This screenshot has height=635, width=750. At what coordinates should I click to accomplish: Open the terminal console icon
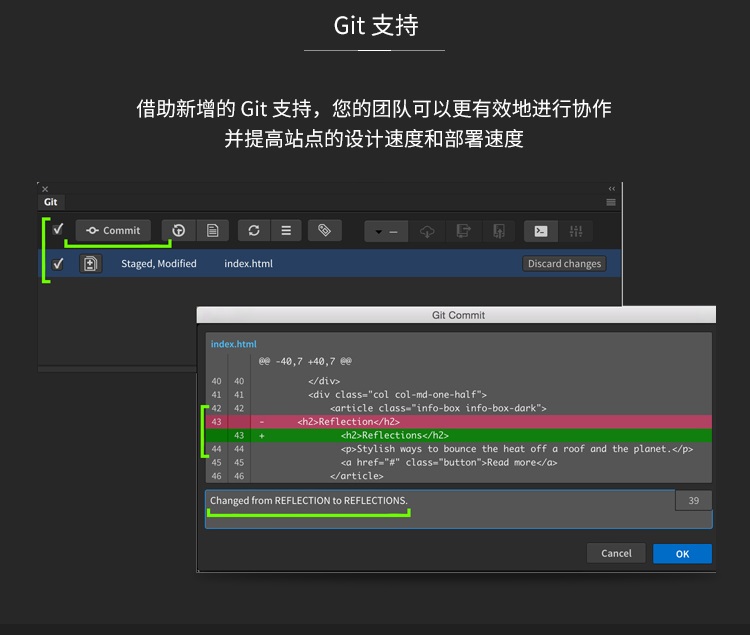click(x=541, y=231)
